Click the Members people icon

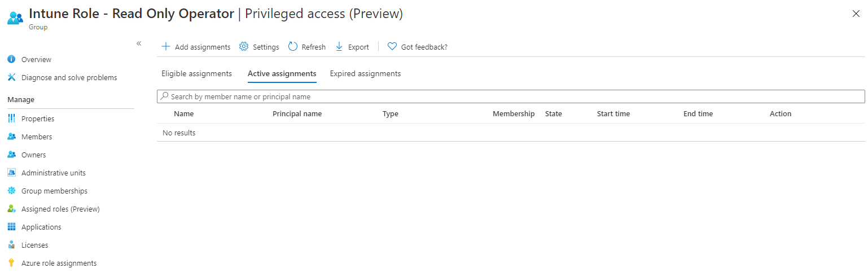[x=11, y=137]
